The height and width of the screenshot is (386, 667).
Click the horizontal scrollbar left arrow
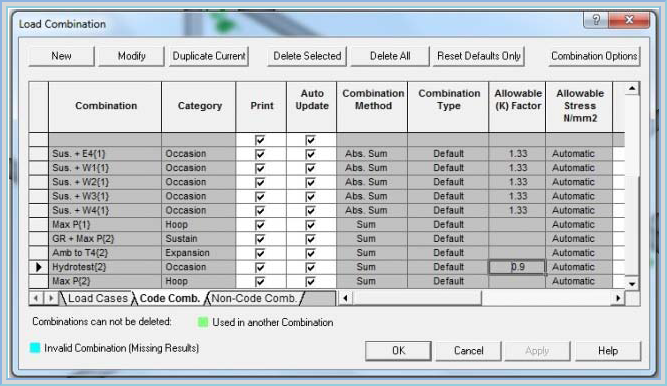pyautogui.click(x=345, y=298)
